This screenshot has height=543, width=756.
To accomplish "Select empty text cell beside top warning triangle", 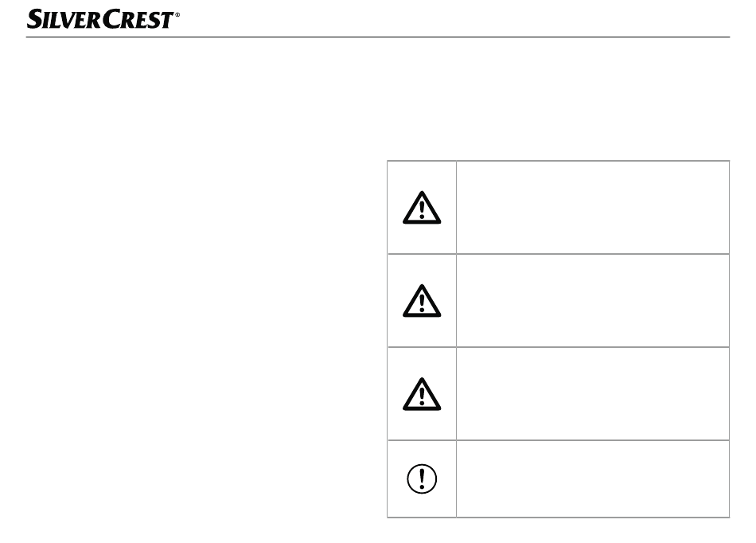I will (593, 207).
